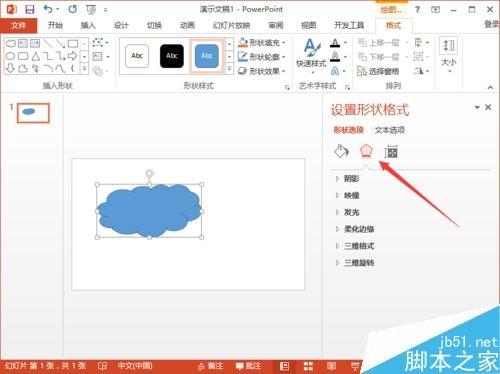Click the rotate objects icon in 排列 group
The image size is (500, 374).
pyautogui.click(x=419, y=71)
